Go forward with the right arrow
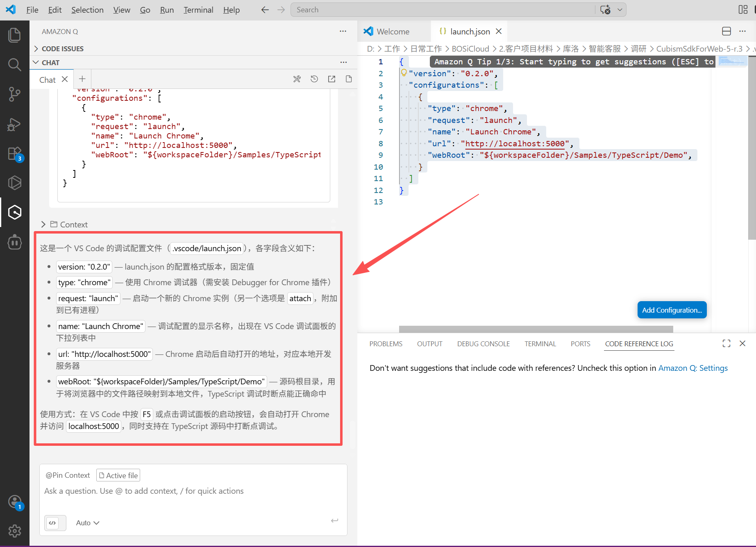Viewport: 756px width, 547px height. point(281,10)
